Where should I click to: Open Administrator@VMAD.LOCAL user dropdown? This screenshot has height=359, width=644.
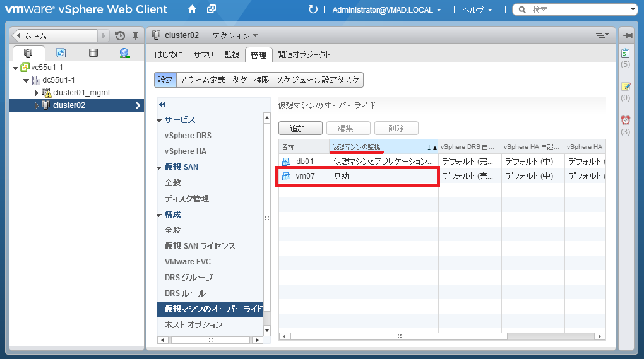[x=386, y=10]
